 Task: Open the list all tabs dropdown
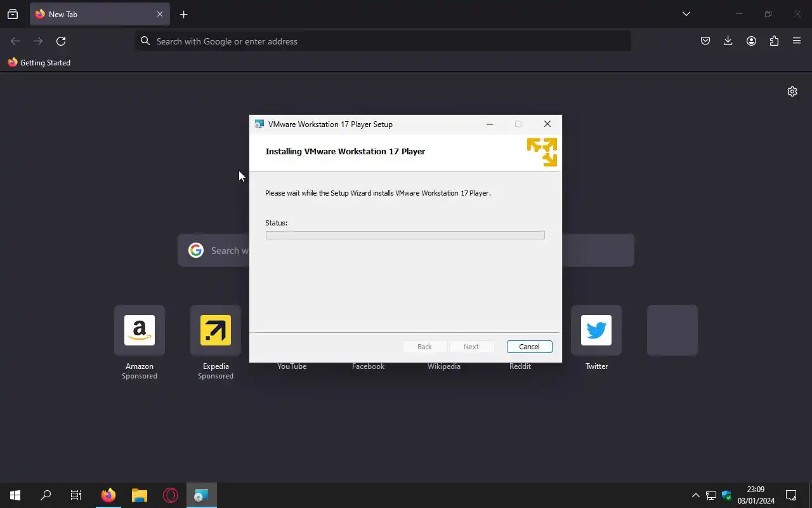(686, 14)
